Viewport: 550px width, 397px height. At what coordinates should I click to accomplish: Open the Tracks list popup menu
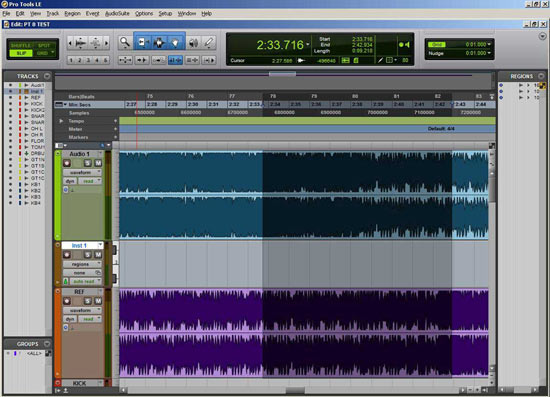coord(47,76)
